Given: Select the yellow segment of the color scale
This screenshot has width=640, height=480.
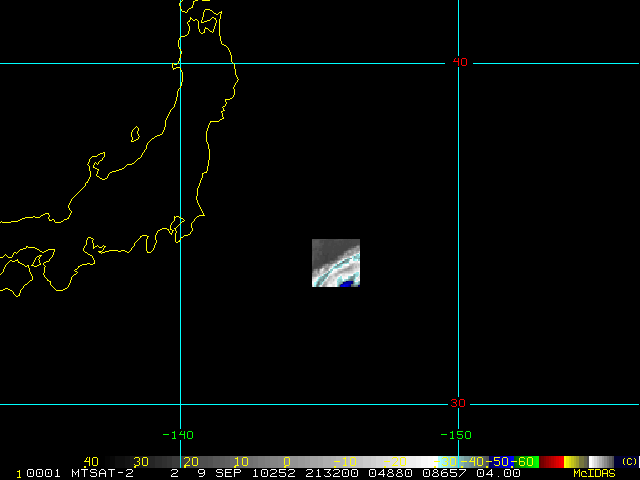Looking at the screenshot, I should coord(575,461).
